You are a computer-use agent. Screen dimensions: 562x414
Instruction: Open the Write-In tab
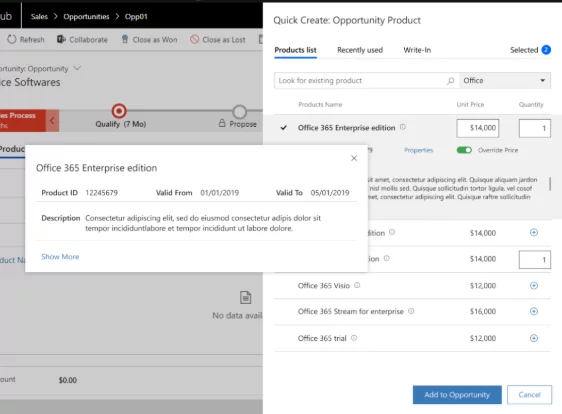[417, 50]
